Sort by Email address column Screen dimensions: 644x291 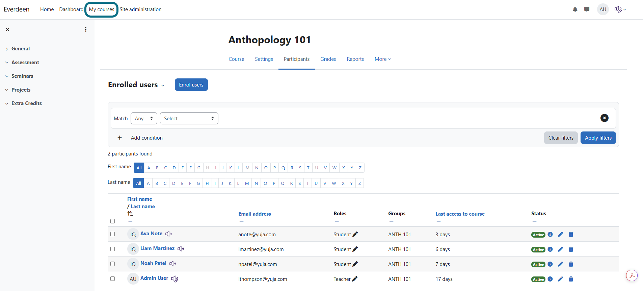coord(254,214)
